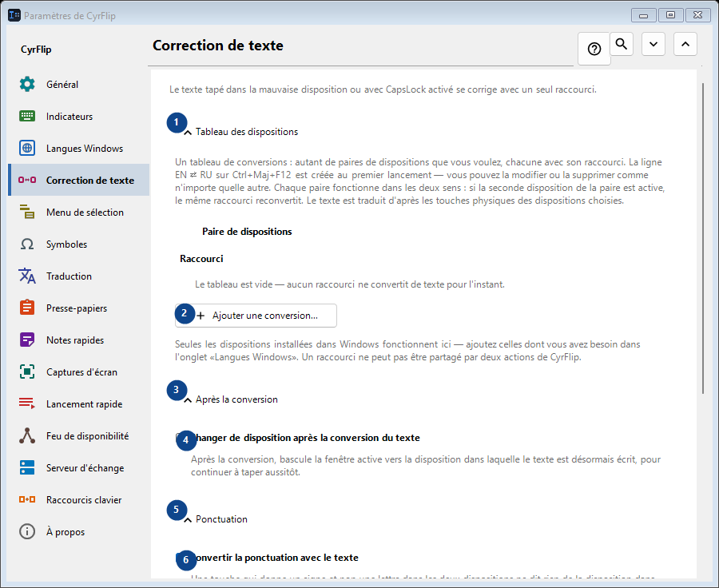The height and width of the screenshot is (588, 719).
Task: Open the Menu de sélection page
Action: (79, 212)
